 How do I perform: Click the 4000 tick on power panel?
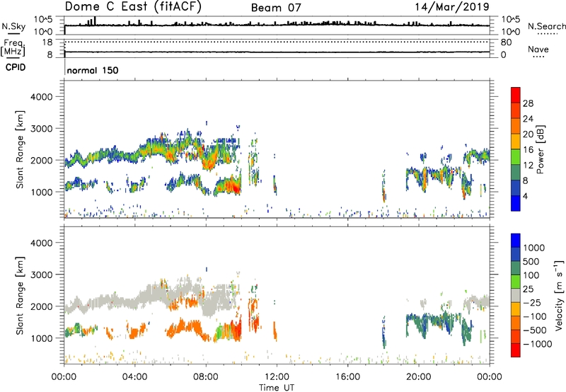42,97
